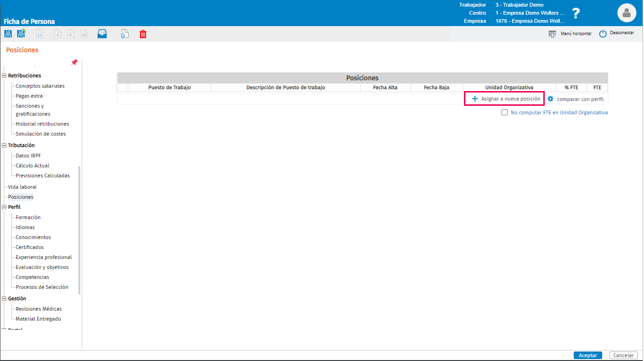Image resolution: width=644 pixels, height=361 pixels.
Task: Click the Cancelar button
Action: tap(624, 355)
